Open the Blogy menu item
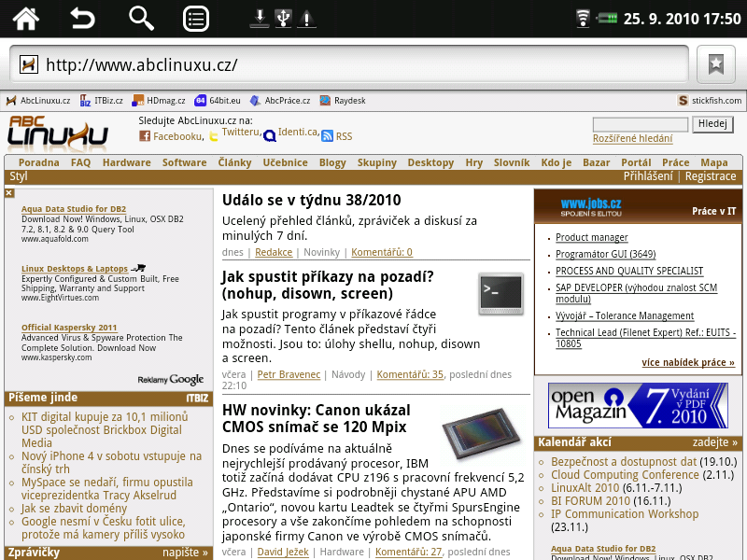The image size is (747, 560). (332, 162)
